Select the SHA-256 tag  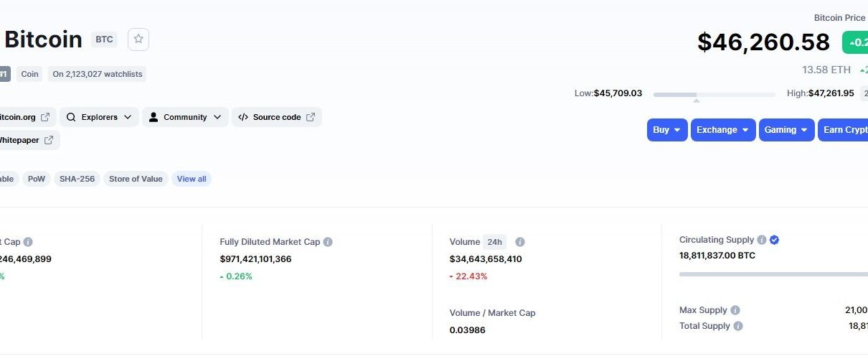(x=77, y=179)
